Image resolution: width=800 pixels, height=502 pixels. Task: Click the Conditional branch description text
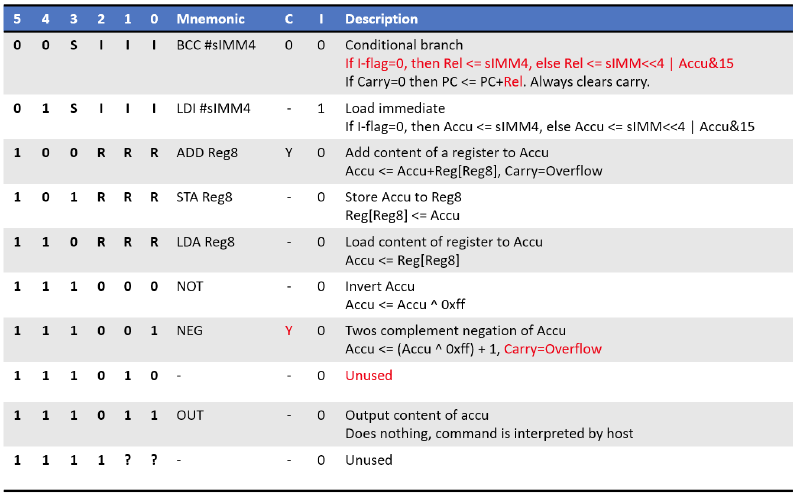[x=404, y=46]
